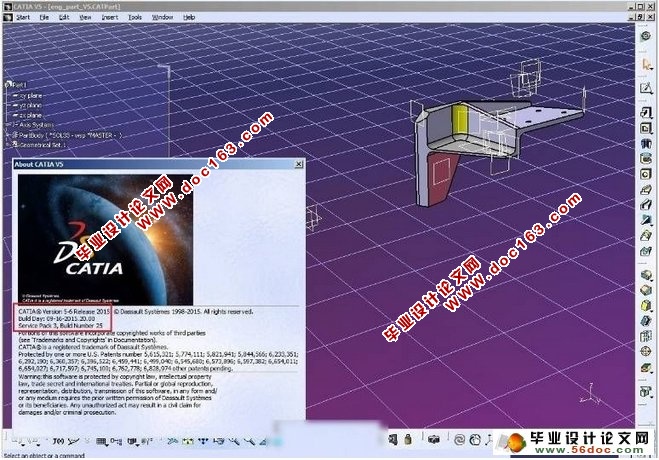
Task: Start the Sketch tool
Action: coord(646,88)
